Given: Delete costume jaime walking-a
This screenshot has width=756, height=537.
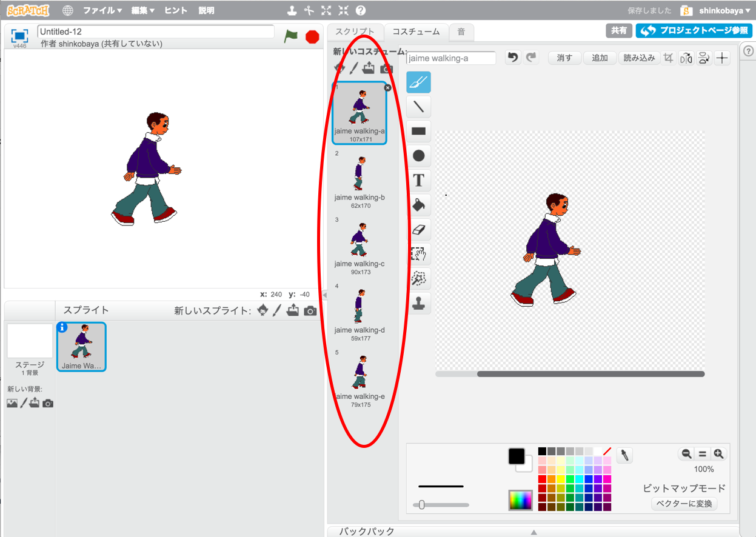Looking at the screenshot, I should click(388, 87).
